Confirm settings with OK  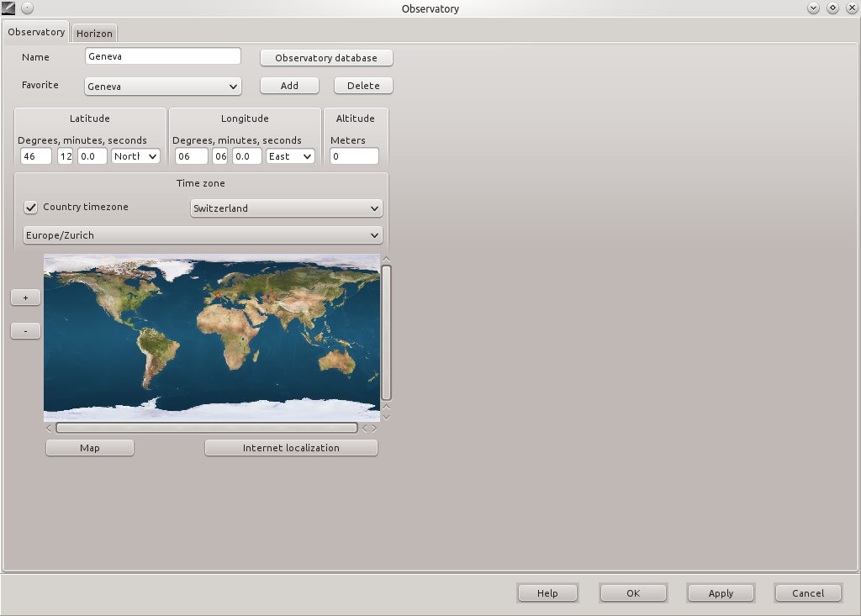[x=633, y=593]
